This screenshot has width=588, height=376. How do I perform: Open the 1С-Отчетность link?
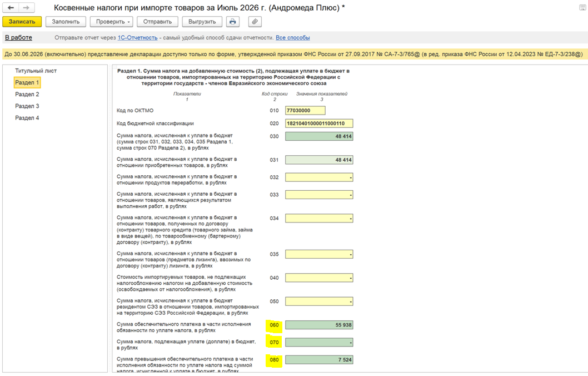click(138, 37)
